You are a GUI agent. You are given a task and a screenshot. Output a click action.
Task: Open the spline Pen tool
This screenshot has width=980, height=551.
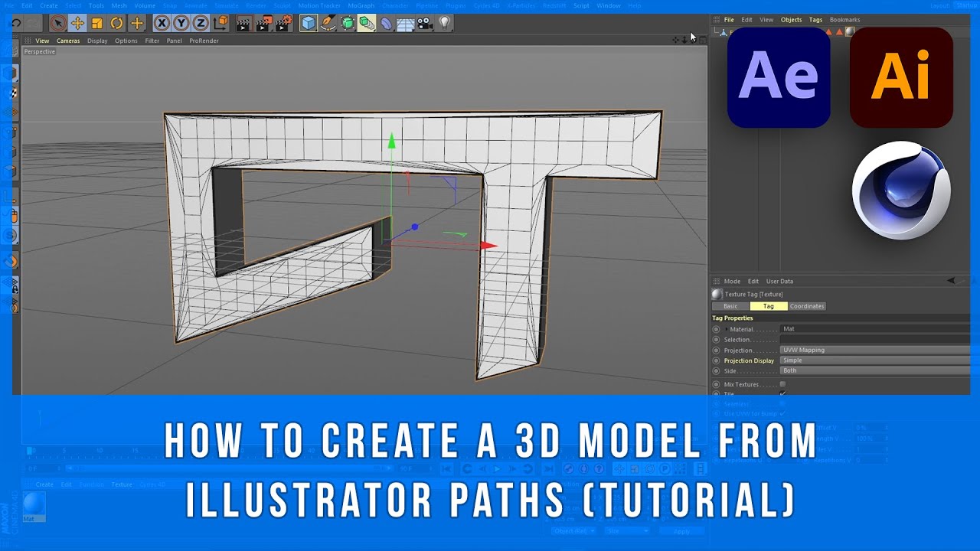pos(328,23)
